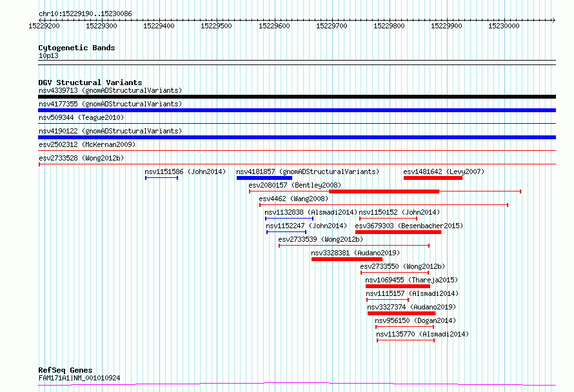Click nsv1150152 (John2014) red feature

[x=388, y=219]
